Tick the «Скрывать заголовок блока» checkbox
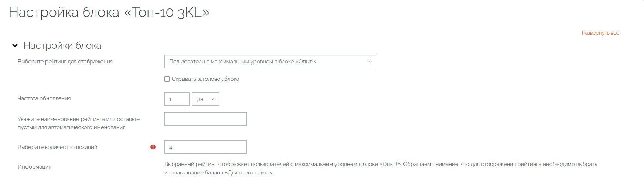Screen dimensions: 644x180 [x=167, y=79]
